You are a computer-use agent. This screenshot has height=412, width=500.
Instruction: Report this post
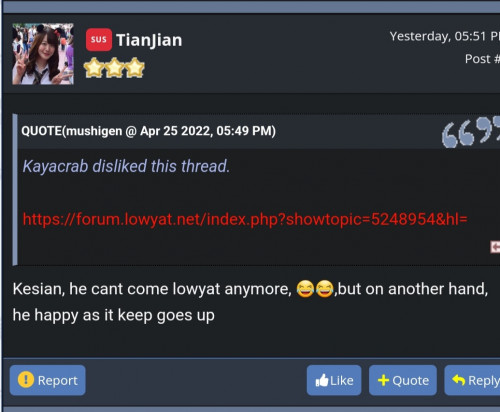48,380
